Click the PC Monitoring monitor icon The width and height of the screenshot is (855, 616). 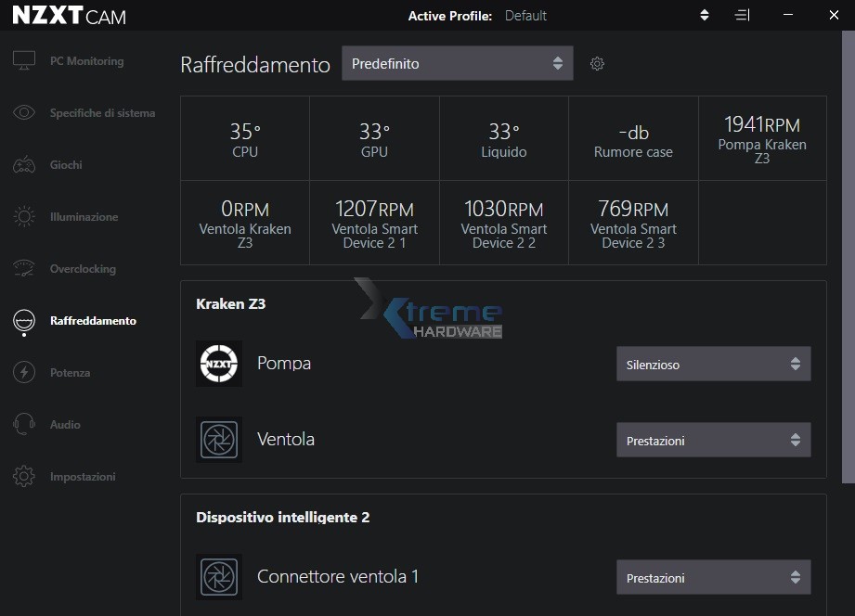pos(24,61)
